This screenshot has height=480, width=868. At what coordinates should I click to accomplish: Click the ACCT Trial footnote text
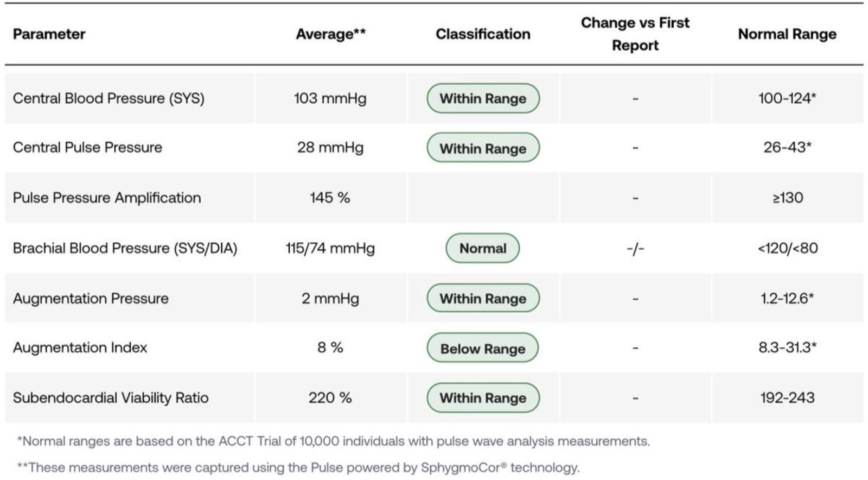[x=334, y=441]
